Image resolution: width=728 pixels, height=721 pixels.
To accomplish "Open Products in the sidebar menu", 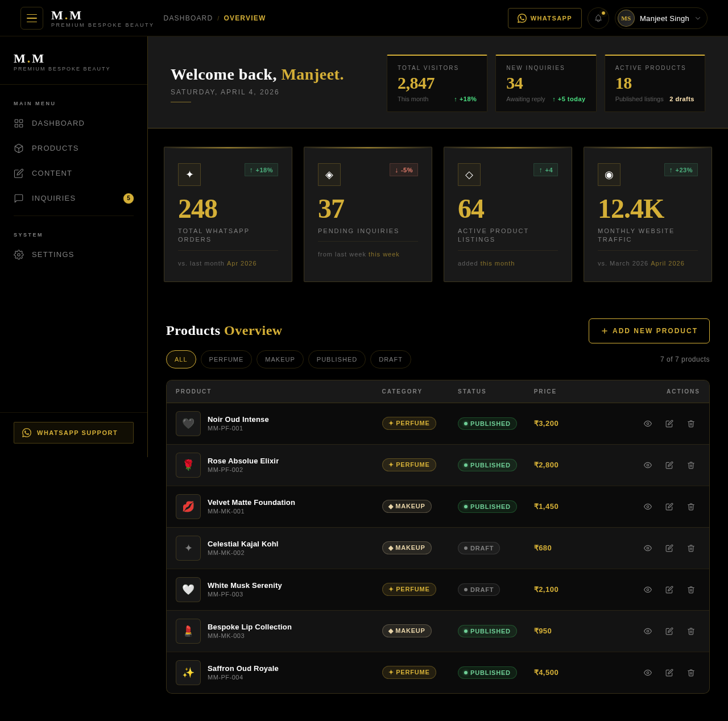I will tap(74, 148).
